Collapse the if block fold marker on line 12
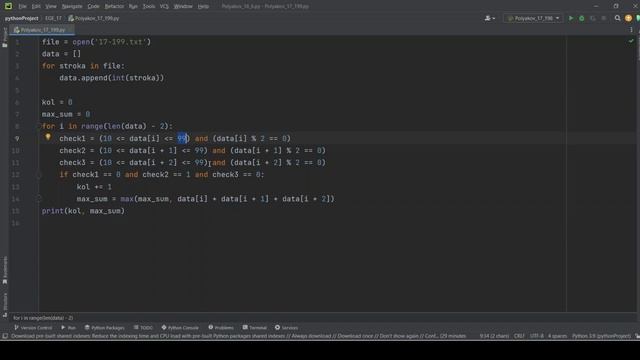 (x=39, y=175)
